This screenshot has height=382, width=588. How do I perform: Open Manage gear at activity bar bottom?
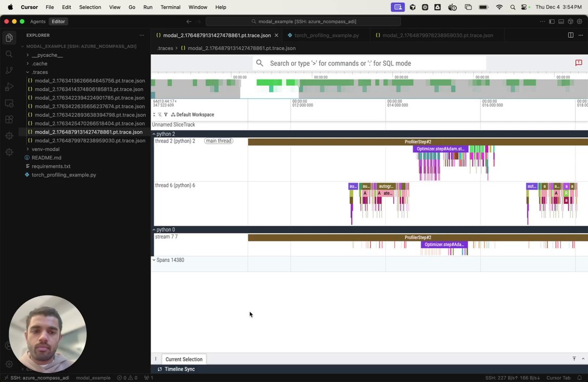point(10,364)
